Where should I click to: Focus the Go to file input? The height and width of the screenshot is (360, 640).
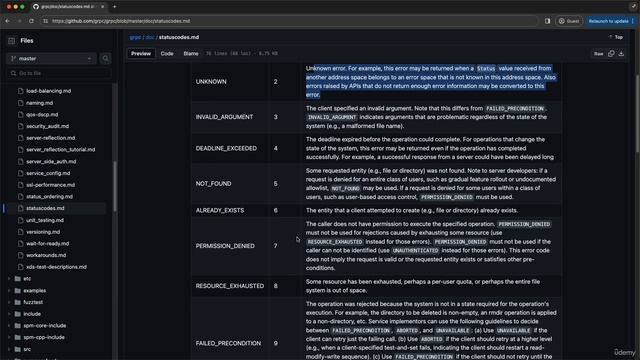tap(59, 73)
